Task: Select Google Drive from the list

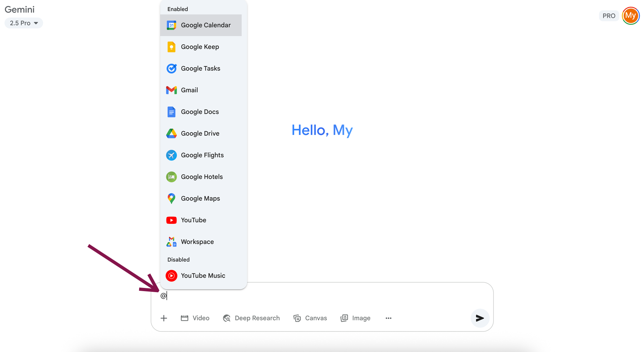Action: (x=201, y=133)
